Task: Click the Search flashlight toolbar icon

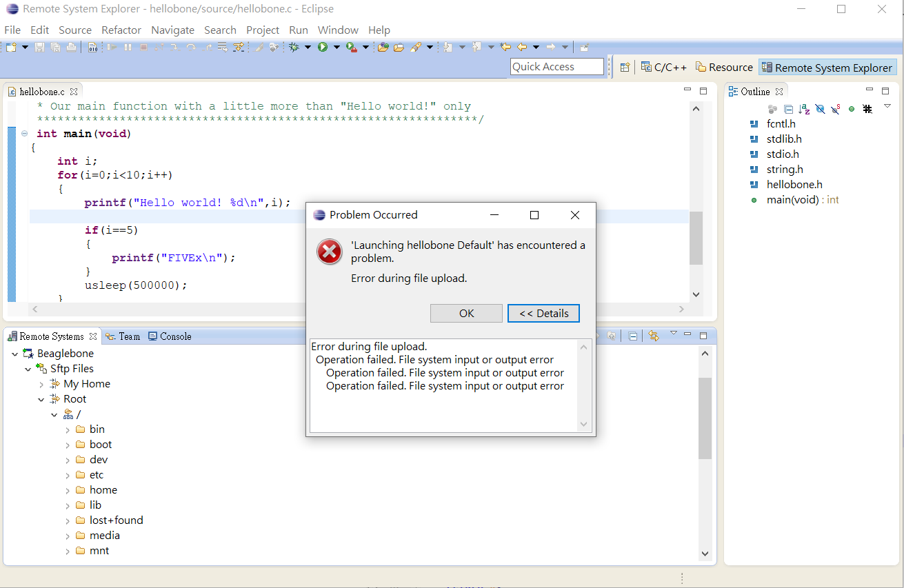Action: [x=416, y=47]
